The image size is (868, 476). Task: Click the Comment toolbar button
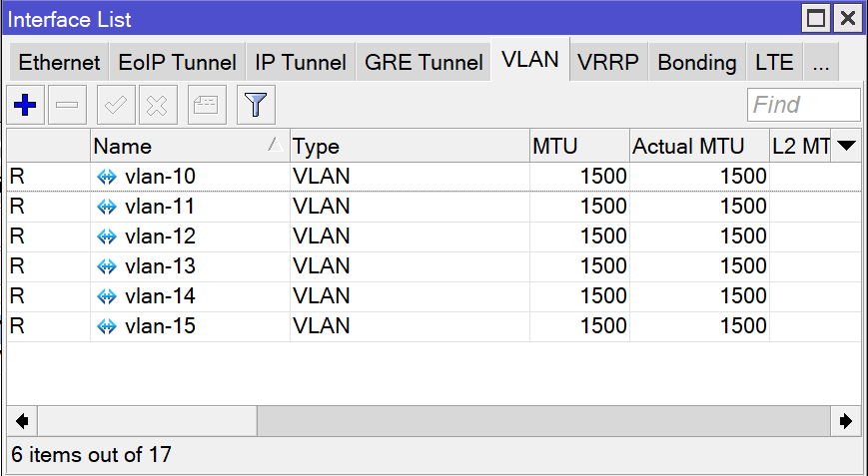[x=206, y=105]
